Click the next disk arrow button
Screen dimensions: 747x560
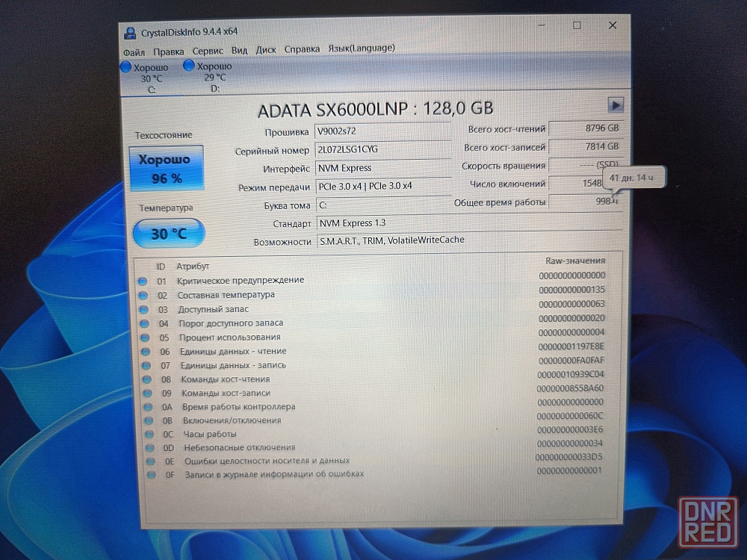tap(616, 105)
